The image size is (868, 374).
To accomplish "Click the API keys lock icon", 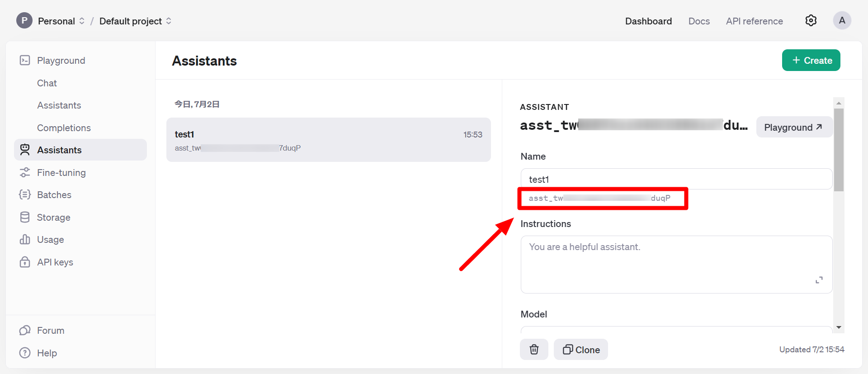I will [25, 262].
